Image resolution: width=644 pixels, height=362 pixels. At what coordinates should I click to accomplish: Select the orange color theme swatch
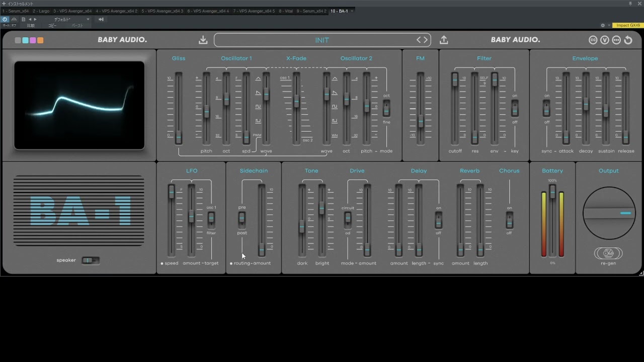click(x=40, y=40)
